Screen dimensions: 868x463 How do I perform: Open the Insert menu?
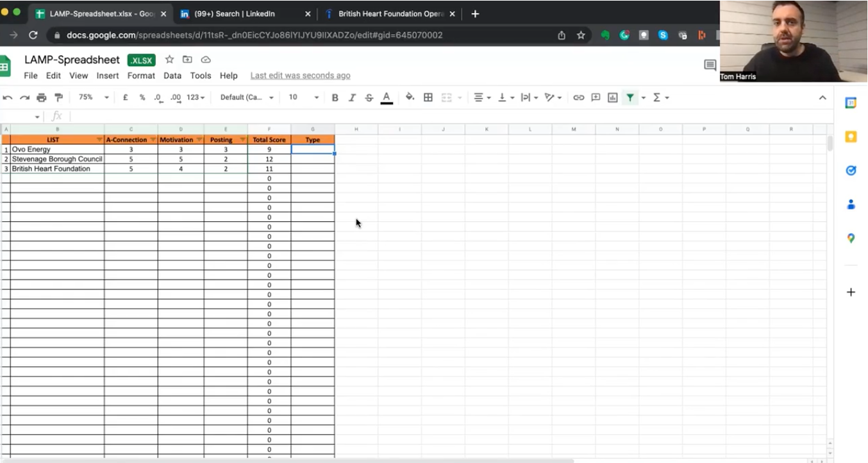coord(108,76)
